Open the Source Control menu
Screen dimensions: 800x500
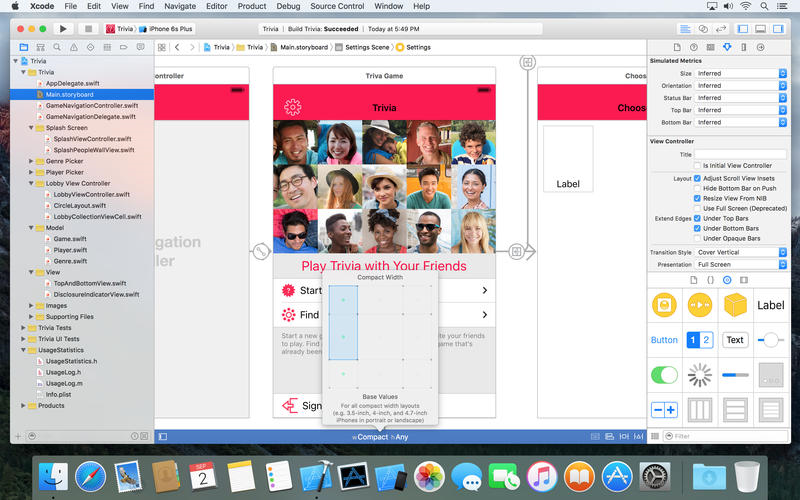click(337, 6)
